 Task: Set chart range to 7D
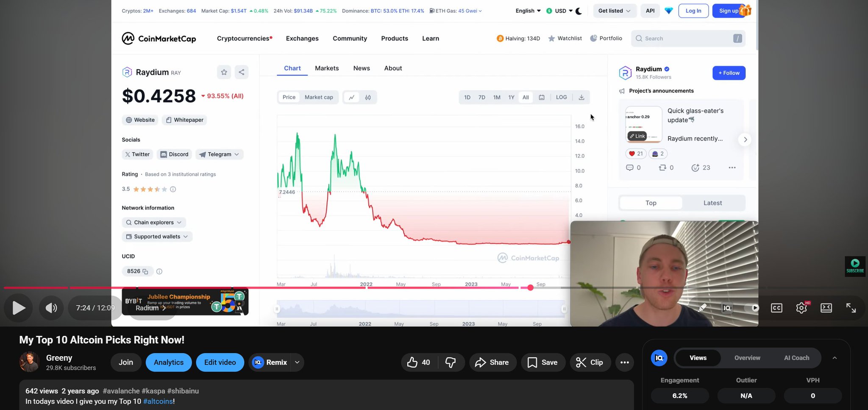pyautogui.click(x=482, y=97)
